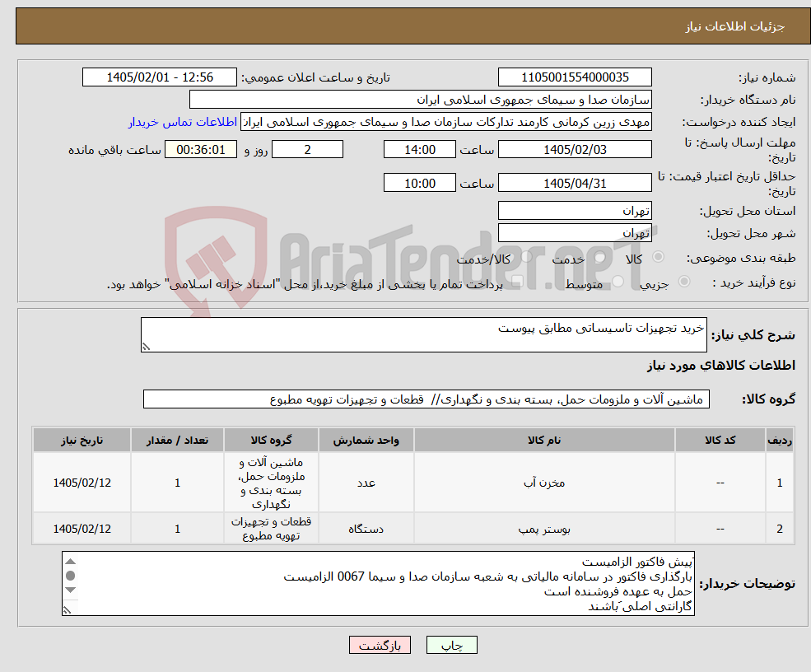Click section title اطلاعات کالاهای مورد نیاز
Screen dimensions: 811x672
coord(721,366)
